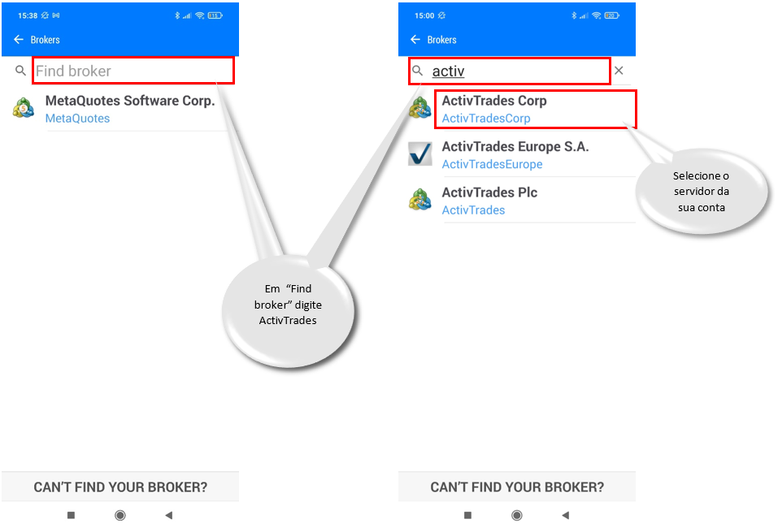Click the ActivTradesEurope server name
This screenshot has height=532, width=778.
(492, 164)
